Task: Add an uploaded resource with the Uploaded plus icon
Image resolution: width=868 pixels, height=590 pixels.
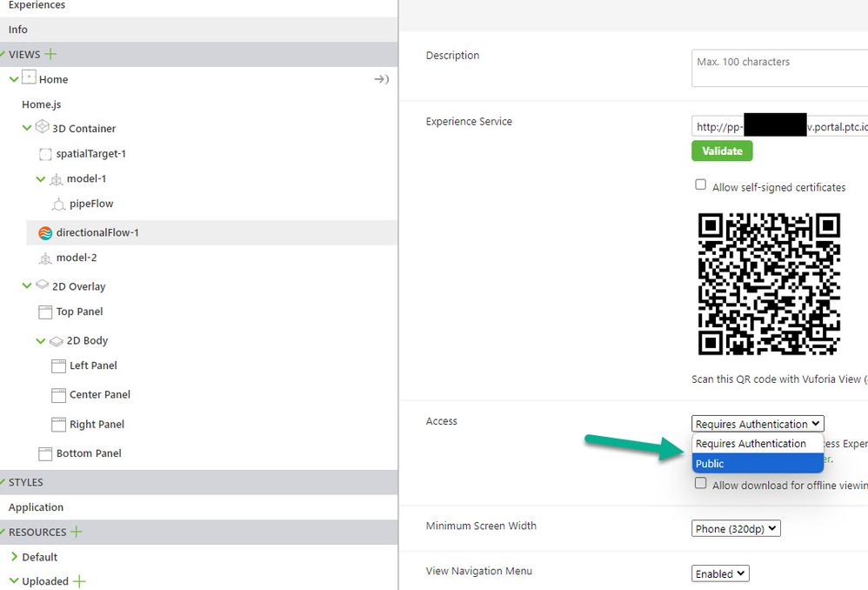Action: (80, 580)
